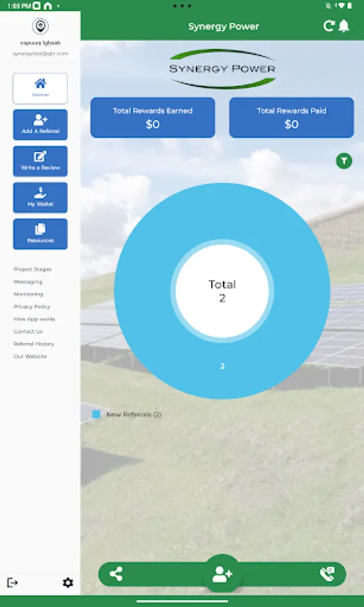Open Project Stages link

pyautogui.click(x=32, y=269)
